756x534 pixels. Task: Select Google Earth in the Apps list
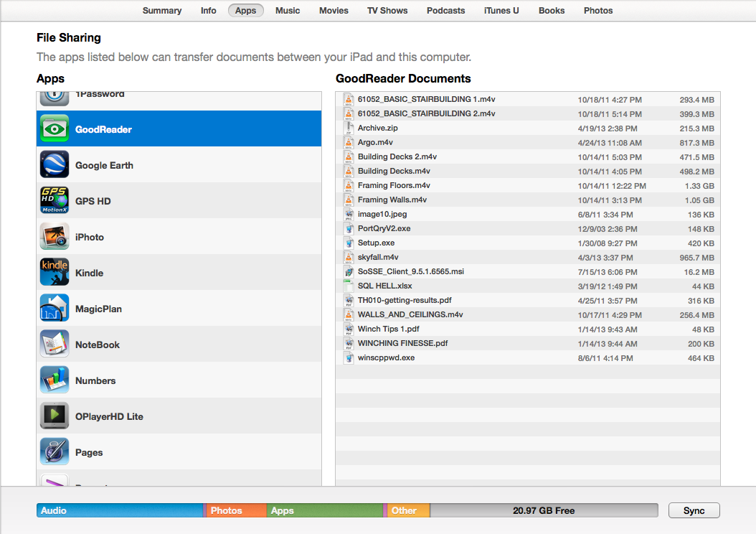179,164
